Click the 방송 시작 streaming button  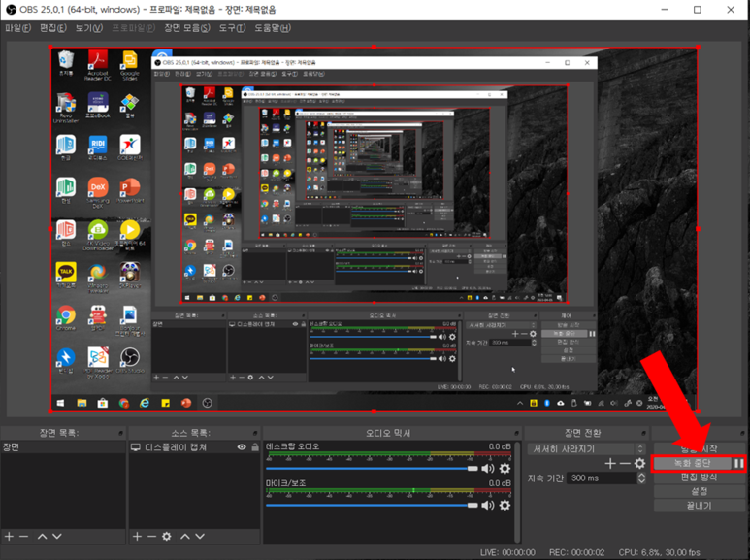(x=699, y=448)
